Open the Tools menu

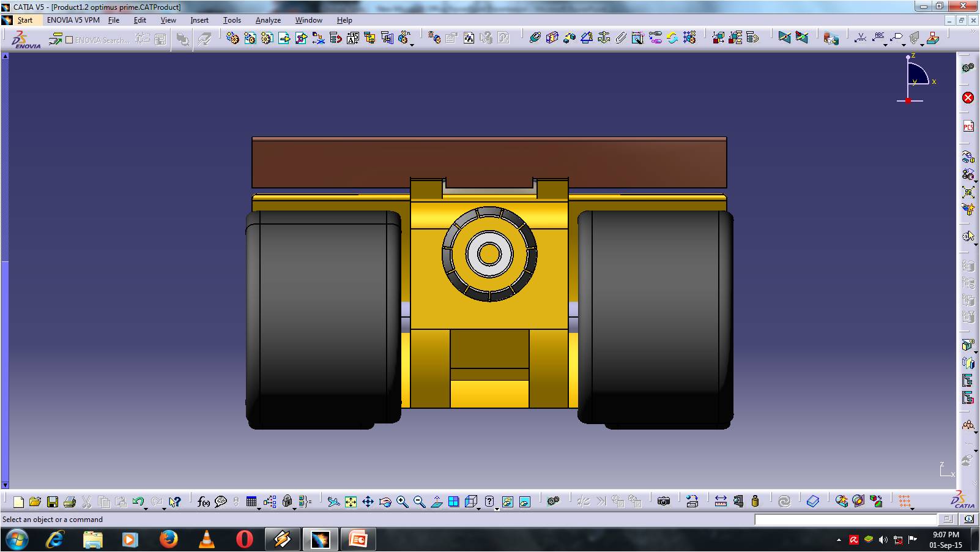(x=232, y=20)
